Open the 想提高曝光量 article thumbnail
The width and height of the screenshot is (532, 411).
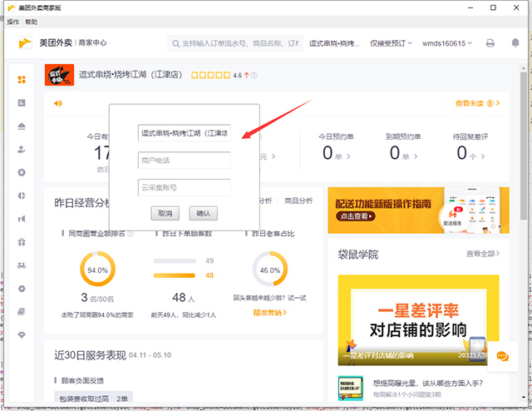(x=351, y=388)
